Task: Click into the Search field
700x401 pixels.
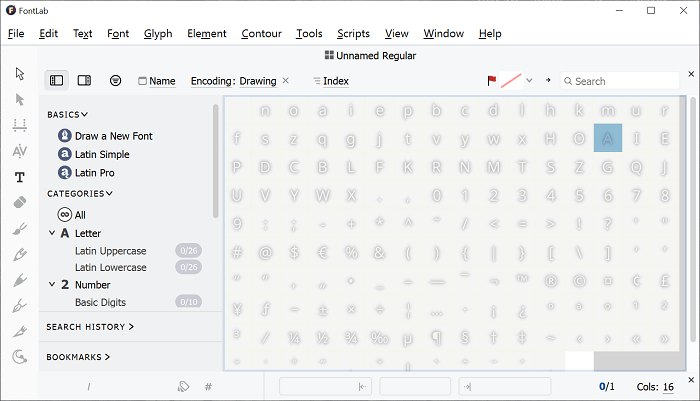Action: (x=620, y=81)
